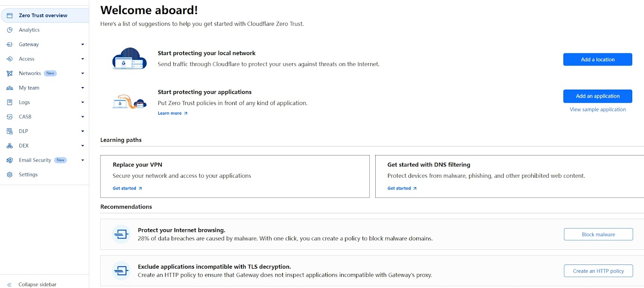Click the Add a location button
Image resolution: width=644 pixels, height=288 pixels.
(598, 59)
